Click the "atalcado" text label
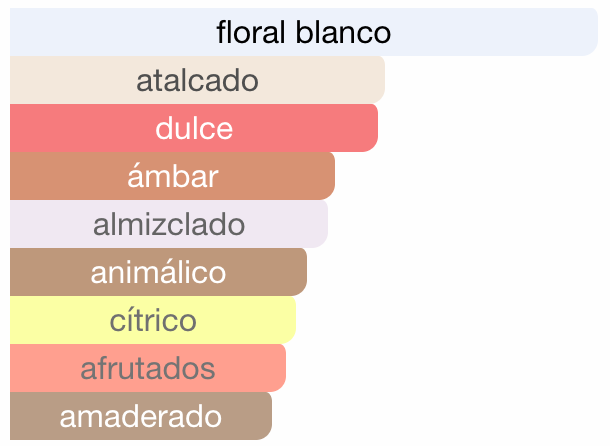Image resolution: width=610 pixels, height=446 pixels. click(x=197, y=80)
